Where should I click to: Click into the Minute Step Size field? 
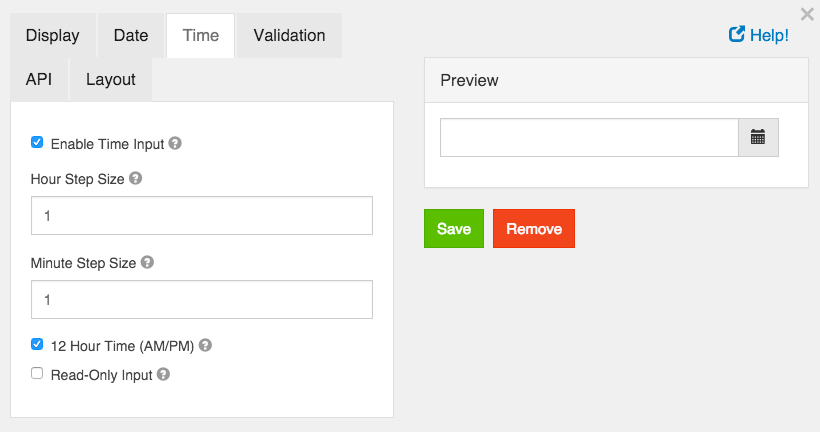click(202, 300)
